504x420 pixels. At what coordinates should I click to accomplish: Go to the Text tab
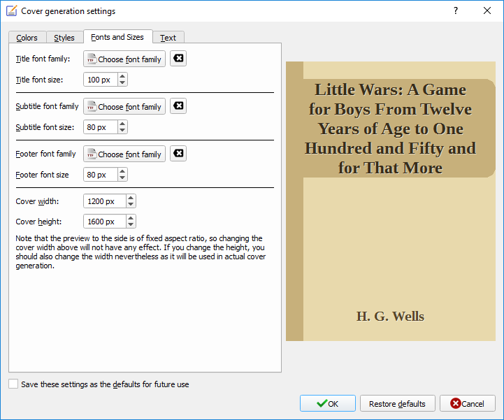pos(168,38)
